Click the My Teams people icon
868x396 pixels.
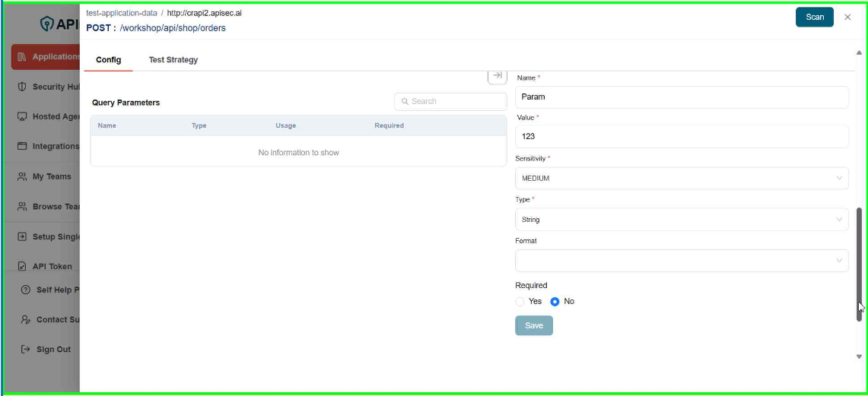tap(22, 176)
